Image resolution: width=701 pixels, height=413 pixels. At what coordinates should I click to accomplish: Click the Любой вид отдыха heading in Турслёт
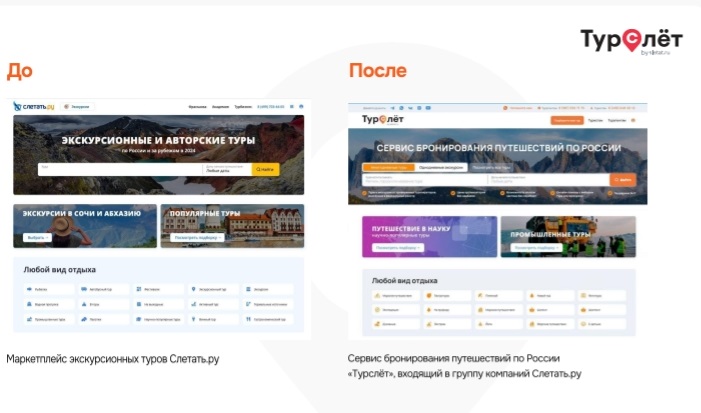[x=405, y=281]
